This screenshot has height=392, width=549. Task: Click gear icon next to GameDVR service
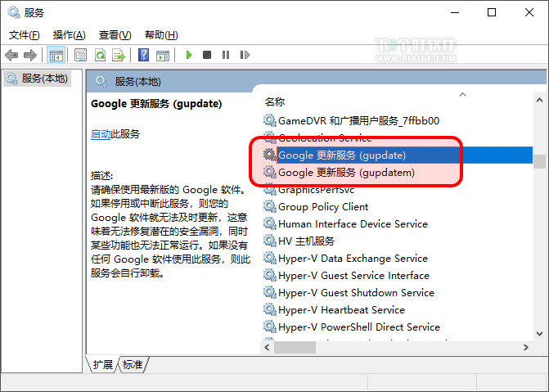(270, 120)
